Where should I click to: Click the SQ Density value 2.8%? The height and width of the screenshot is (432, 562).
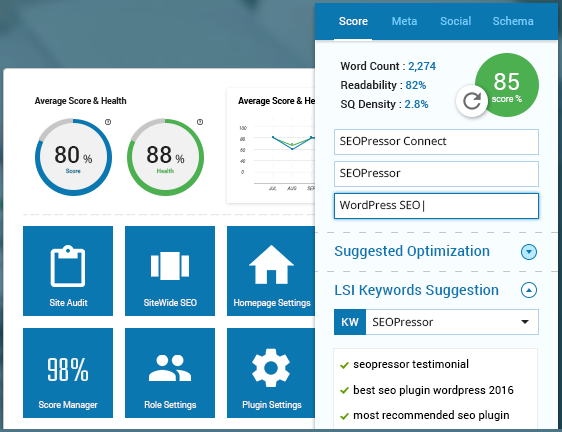click(x=416, y=104)
